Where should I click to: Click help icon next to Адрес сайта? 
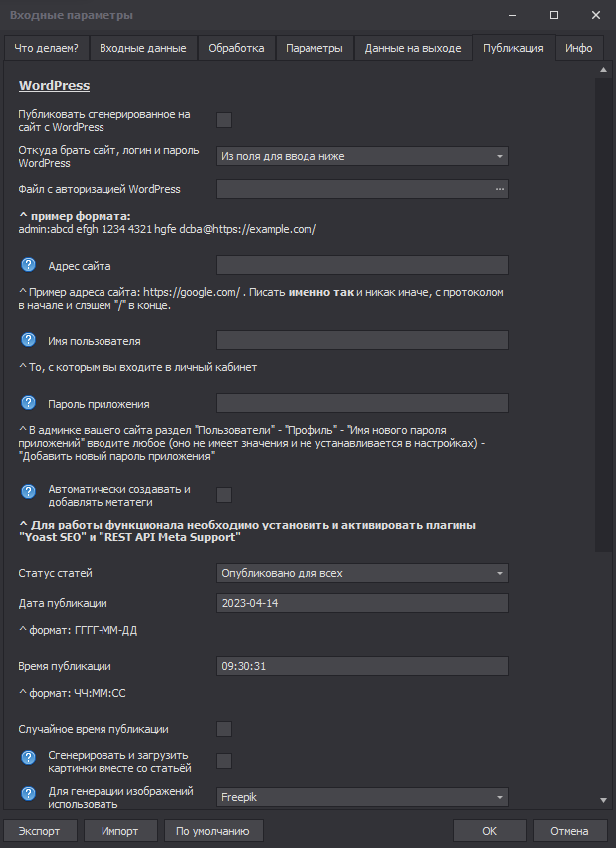point(28,264)
